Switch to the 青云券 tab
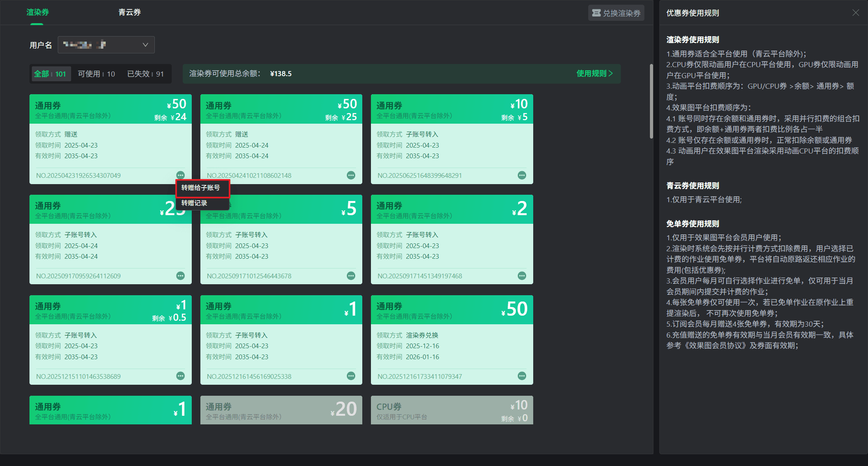This screenshot has width=868, height=466. [130, 13]
